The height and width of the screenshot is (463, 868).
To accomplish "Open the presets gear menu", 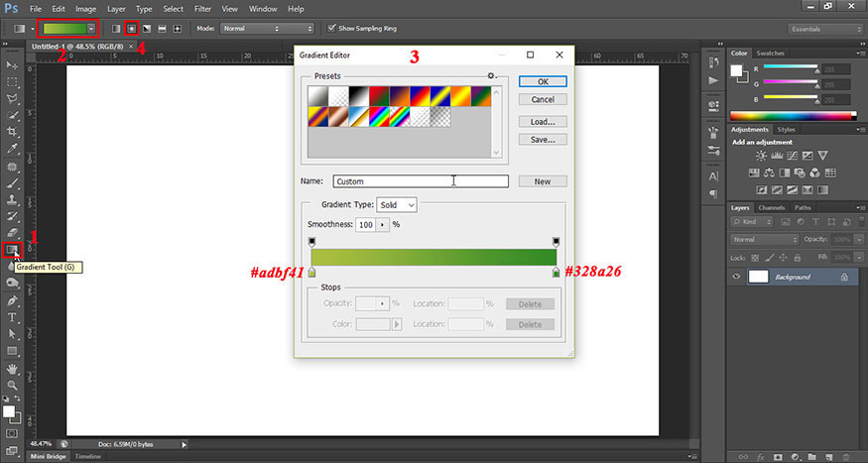I will point(490,75).
